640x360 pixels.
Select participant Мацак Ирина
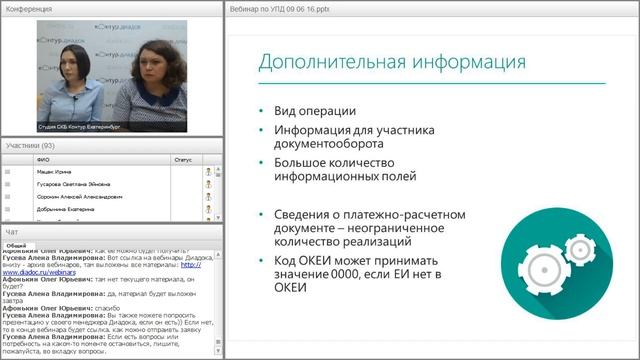[x=54, y=172]
